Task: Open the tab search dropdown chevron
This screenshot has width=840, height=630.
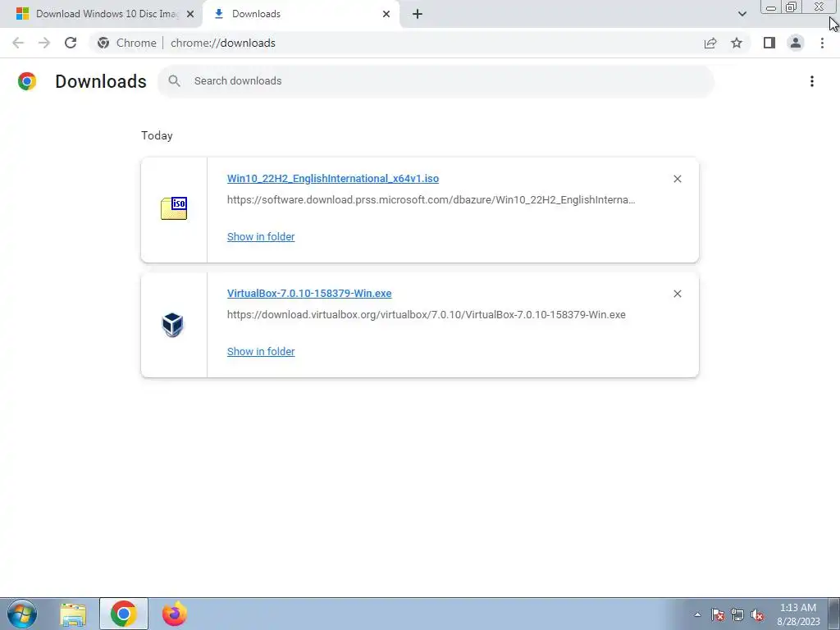Action: (742, 14)
